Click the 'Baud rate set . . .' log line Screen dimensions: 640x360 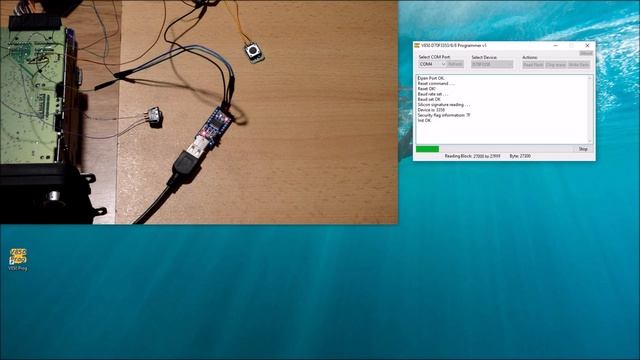coord(433,94)
